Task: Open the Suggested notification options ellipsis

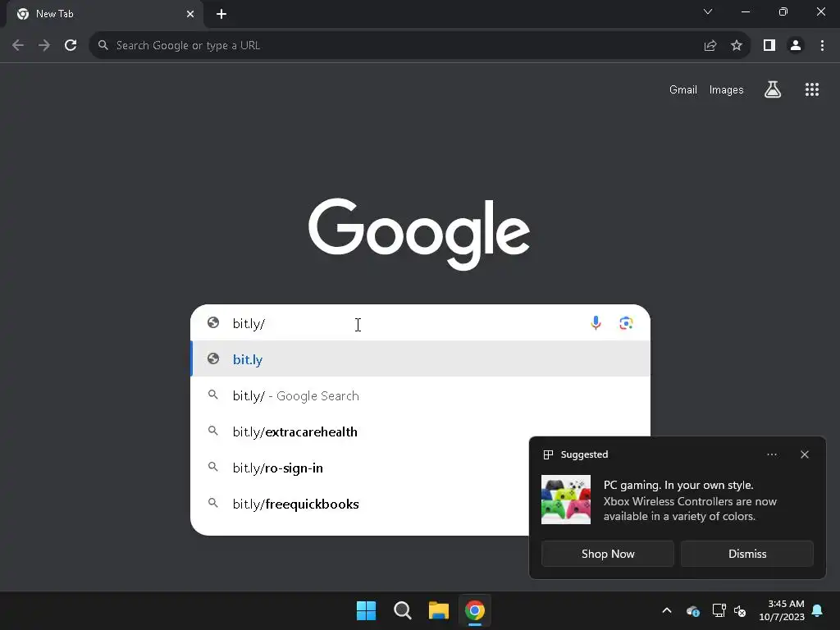Action: point(771,454)
